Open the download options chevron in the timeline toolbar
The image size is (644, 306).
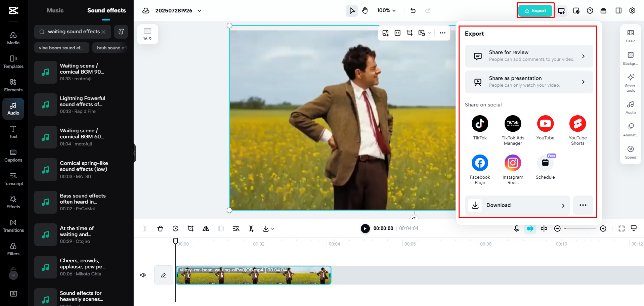[x=273, y=228]
